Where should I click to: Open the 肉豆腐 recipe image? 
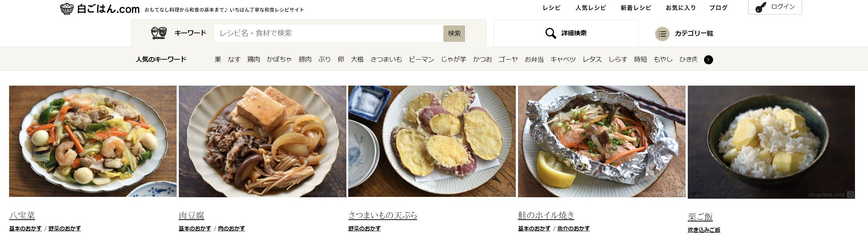262,141
